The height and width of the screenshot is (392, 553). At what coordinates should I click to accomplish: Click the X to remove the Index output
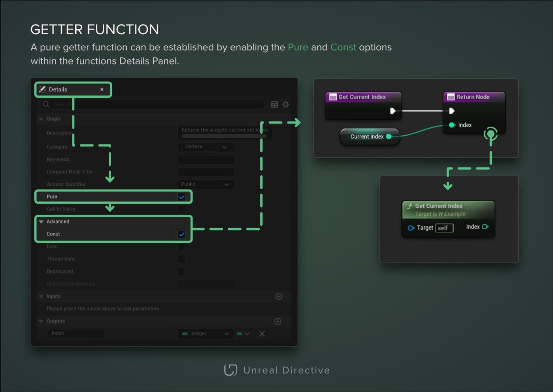coord(262,334)
